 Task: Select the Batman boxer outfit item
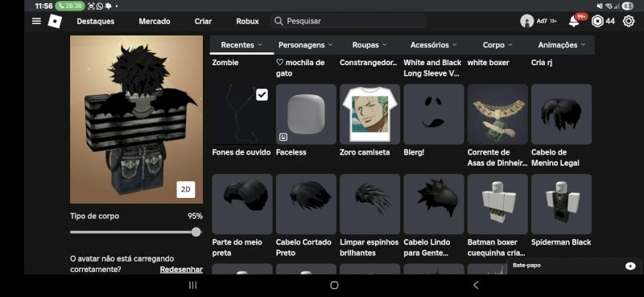point(497,204)
